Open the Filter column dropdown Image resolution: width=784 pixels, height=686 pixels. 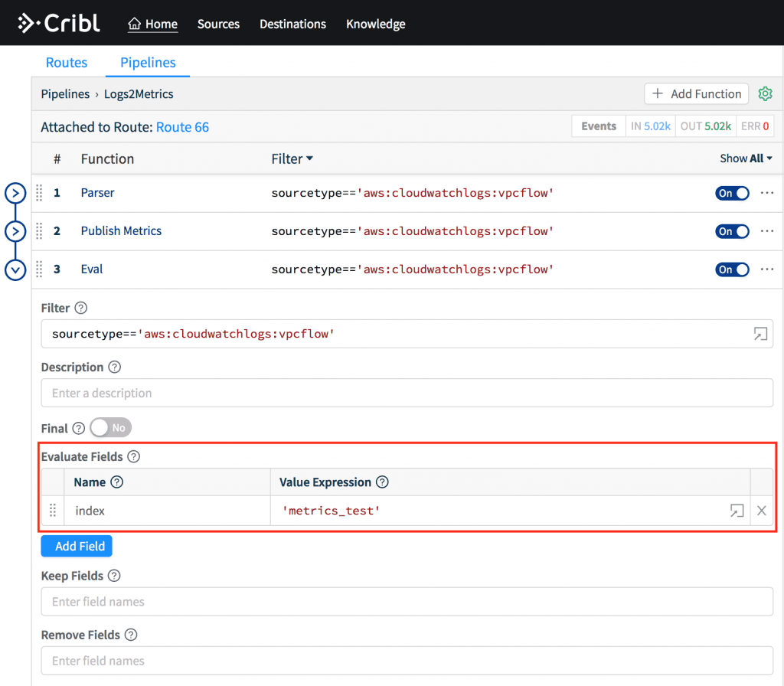pos(292,158)
